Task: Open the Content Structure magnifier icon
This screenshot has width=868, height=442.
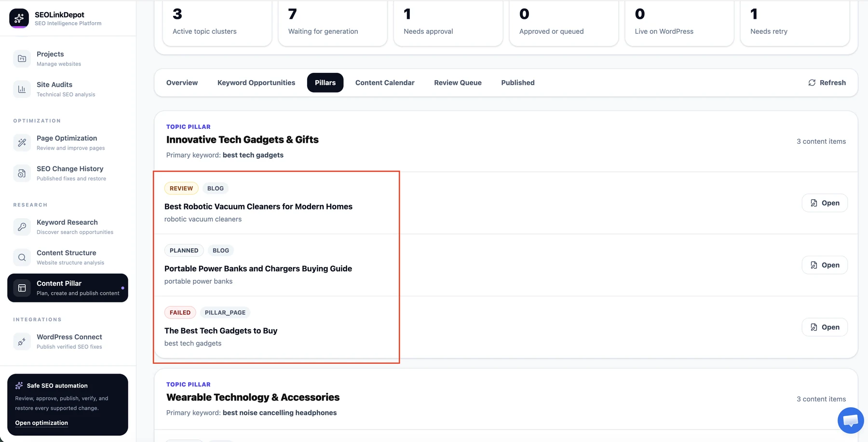Action: pyautogui.click(x=22, y=257)
